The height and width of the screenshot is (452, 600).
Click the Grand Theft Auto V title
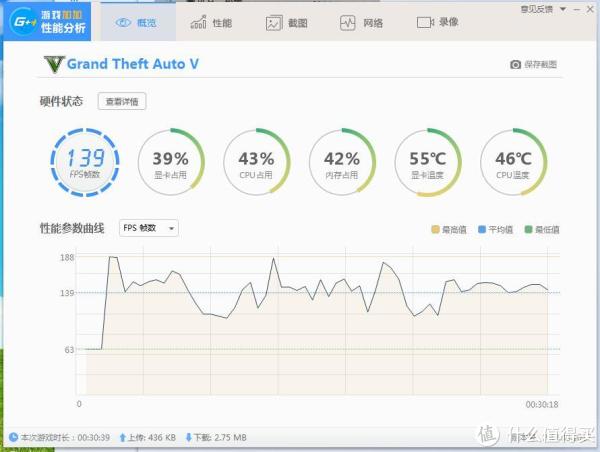[x=133, y=64]
